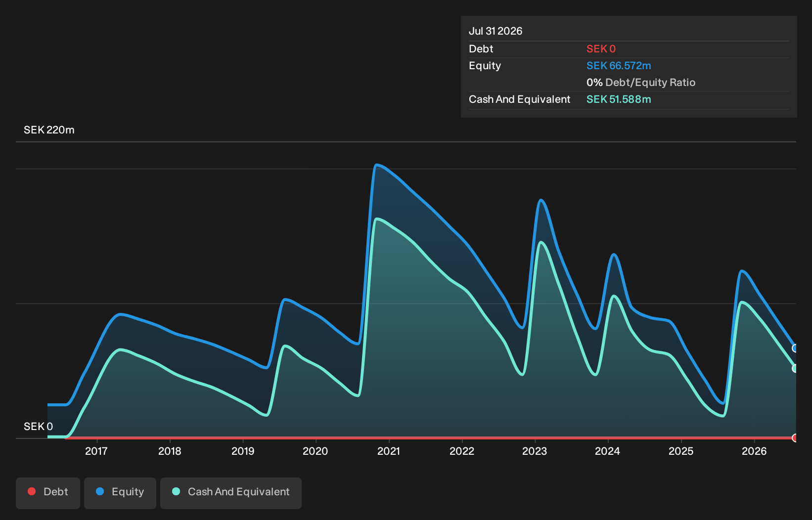The image size is (812, 520).
Task: Click the SEK 51.588m cash value
Action: [619, 99]
